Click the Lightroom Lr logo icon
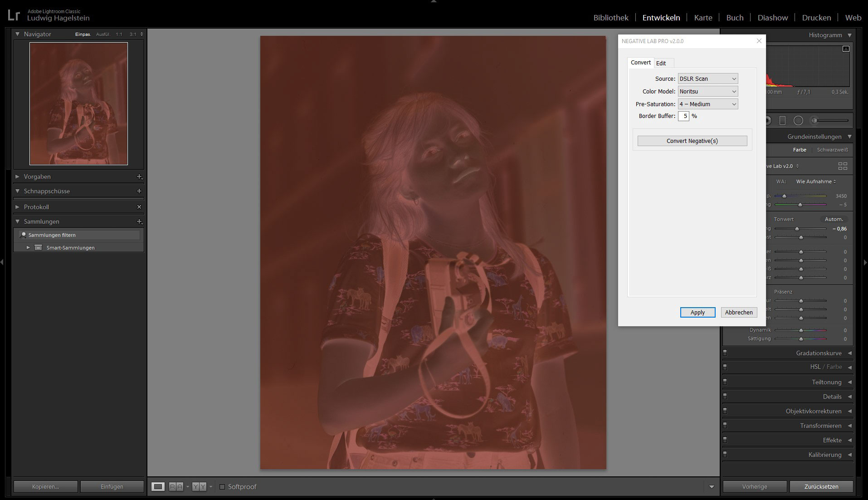The width and height of the screenshot is (868, 500). pyautogui.click(x=14, y=15)
